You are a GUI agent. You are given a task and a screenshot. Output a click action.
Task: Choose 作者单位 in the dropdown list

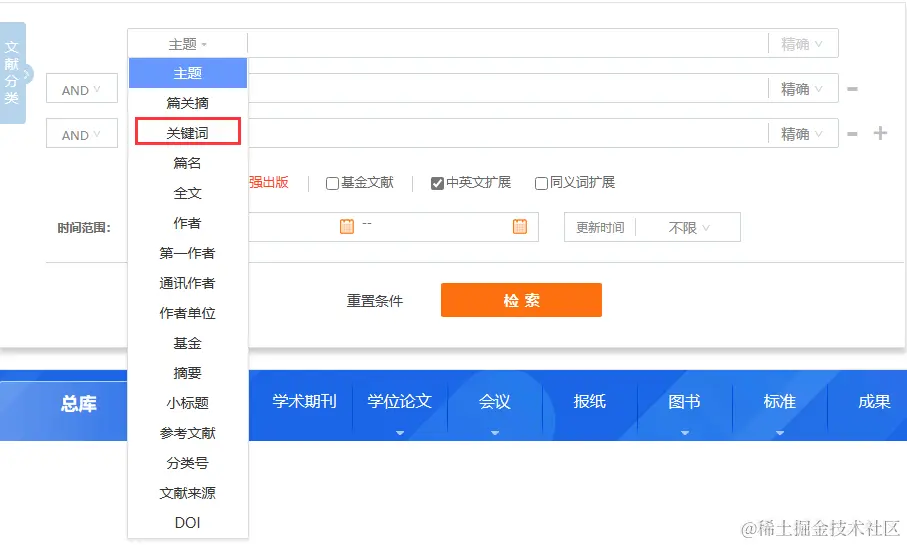(187, 313)
